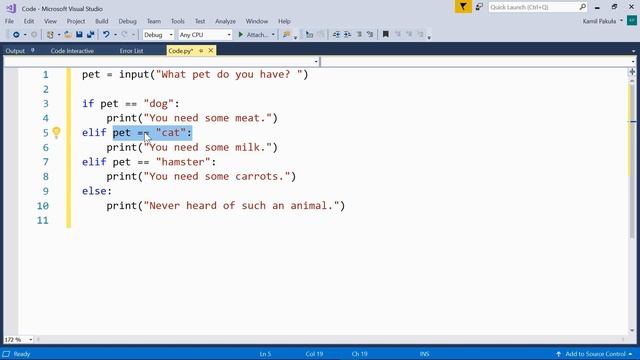Open the Edit menu
This screenshot has width=640, height=360.
pyautogui.click(x=29, y=21)
